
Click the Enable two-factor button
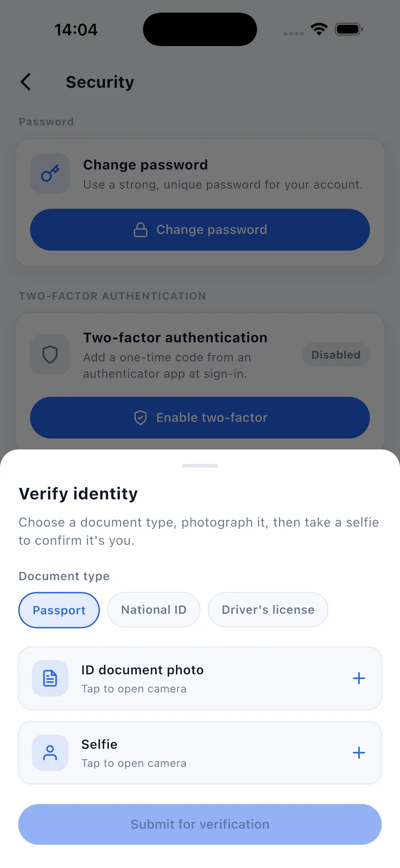(x=200, y=418)
